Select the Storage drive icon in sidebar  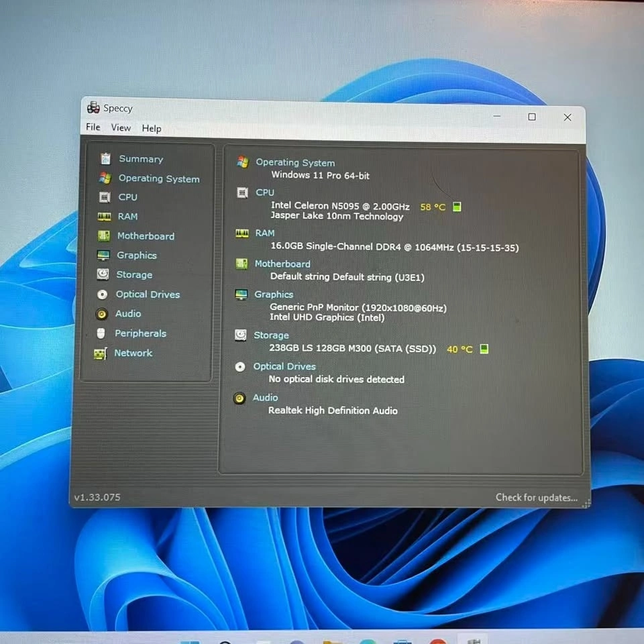[103, 274]
